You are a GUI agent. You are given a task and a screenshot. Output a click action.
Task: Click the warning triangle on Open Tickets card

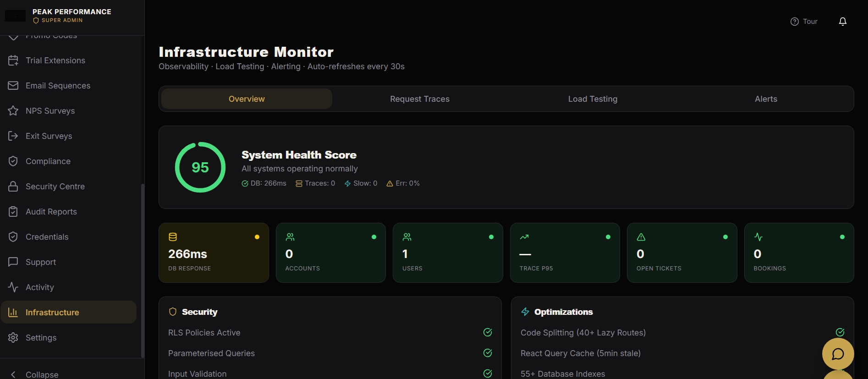click(641, 237)
